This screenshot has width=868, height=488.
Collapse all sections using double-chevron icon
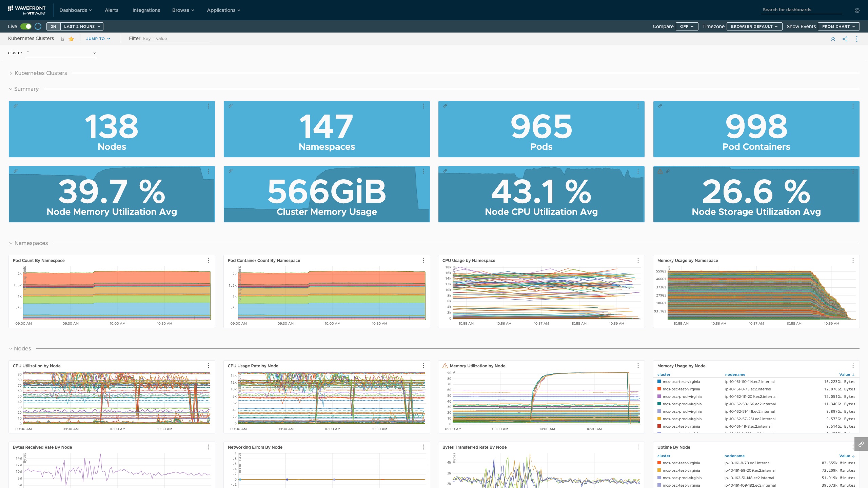(x=833, y=39)
